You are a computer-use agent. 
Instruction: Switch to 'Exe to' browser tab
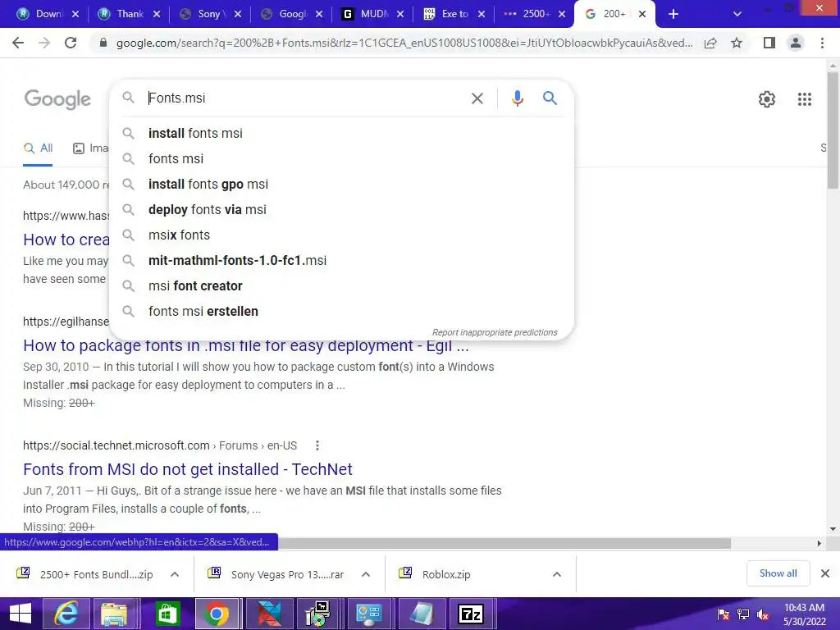[453, 14]
